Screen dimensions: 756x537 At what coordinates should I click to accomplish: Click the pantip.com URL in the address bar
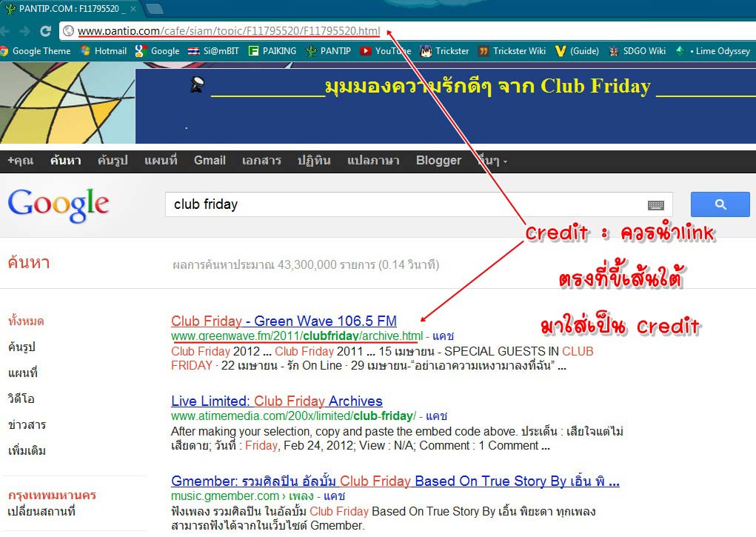(x=229, y=31)
